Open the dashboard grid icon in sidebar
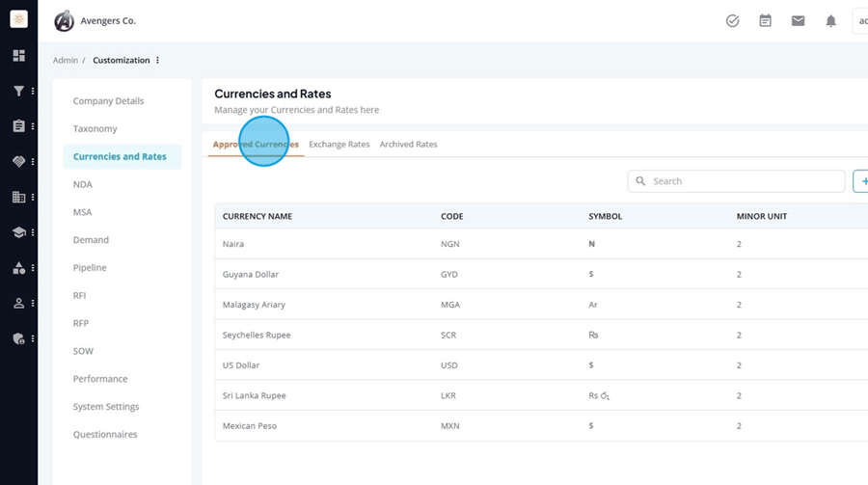 [x=19, y=55]
